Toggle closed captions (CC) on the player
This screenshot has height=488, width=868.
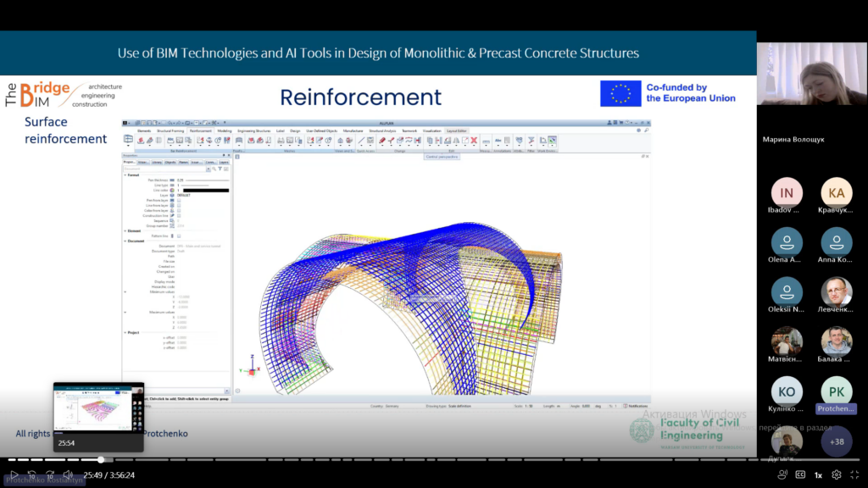coord(800,475)
